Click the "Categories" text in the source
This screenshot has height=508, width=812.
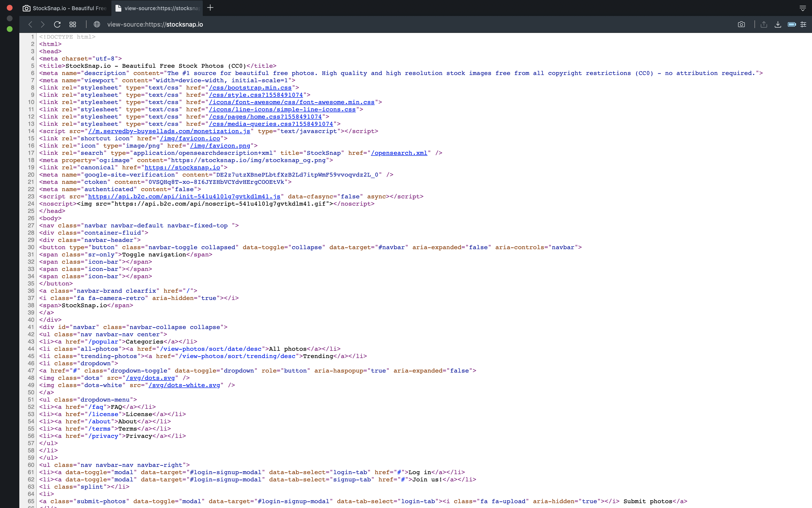(x=145, y=342)
